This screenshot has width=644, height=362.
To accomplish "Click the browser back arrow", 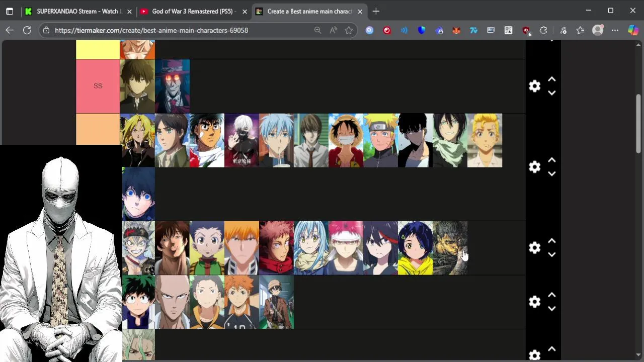I will pos(10,30).
